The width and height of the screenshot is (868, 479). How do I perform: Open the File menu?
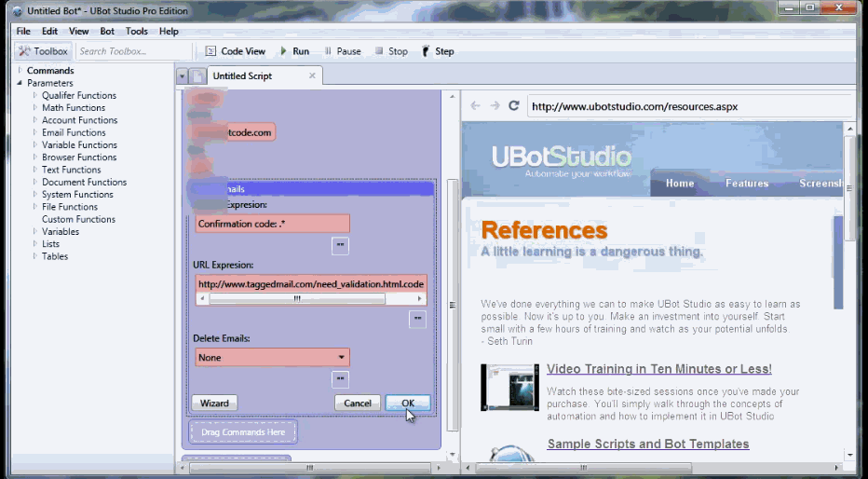coord(23,31)
